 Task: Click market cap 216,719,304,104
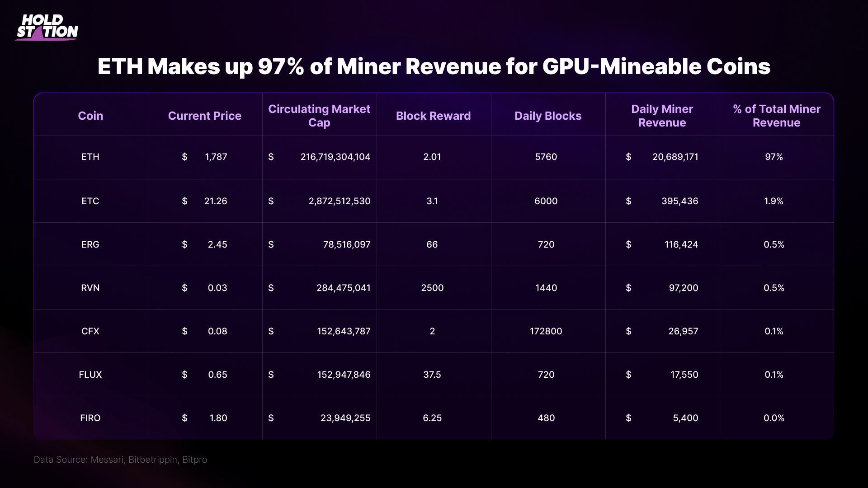[x=335, y=157]
